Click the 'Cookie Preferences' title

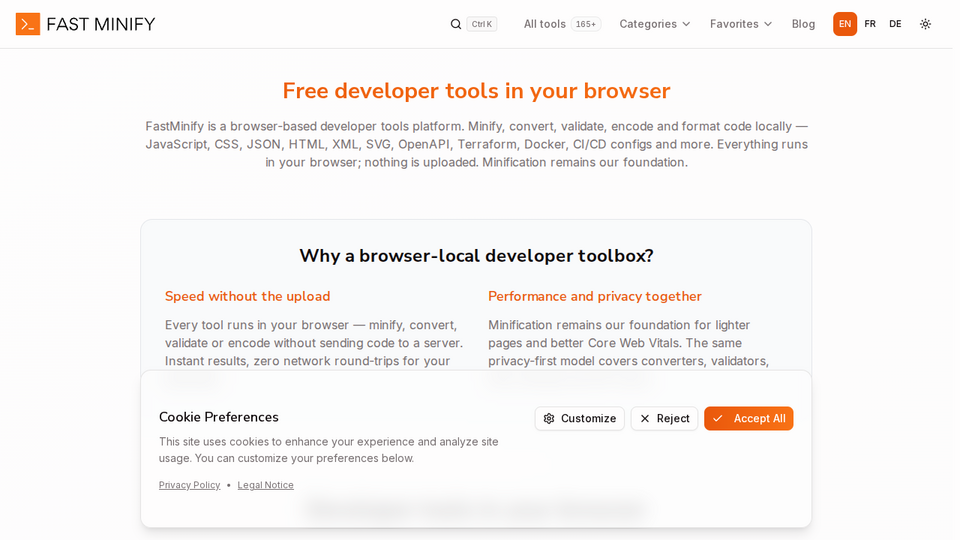(x=219, y=417)
